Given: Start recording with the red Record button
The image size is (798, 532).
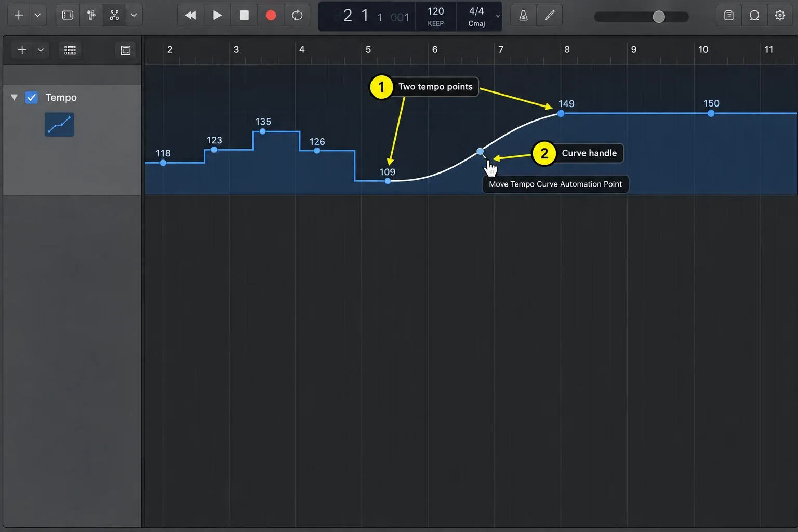Looking at the screenshot, I should pyautogui.click(x=271, y=15).
